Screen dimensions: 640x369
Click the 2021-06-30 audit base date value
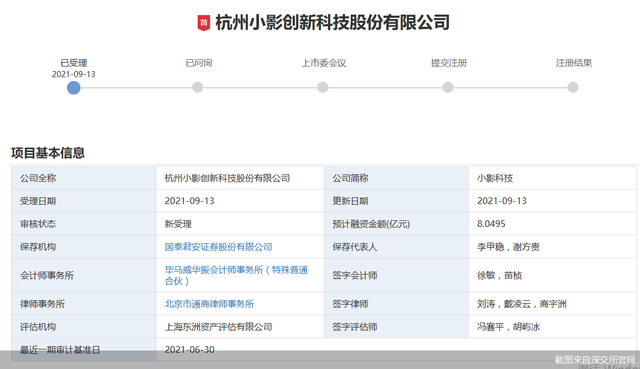189,349
